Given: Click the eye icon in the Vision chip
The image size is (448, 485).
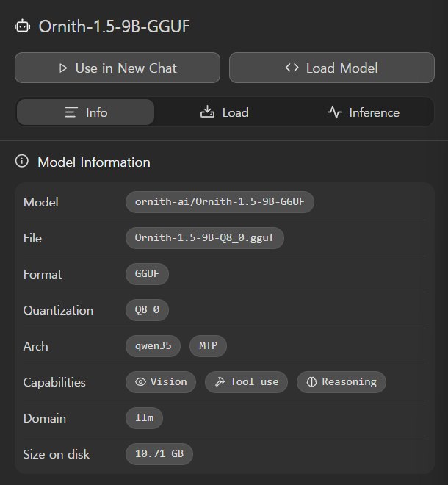Looking at the screenshot, I should pyautogui.click(x=140, y=382).
